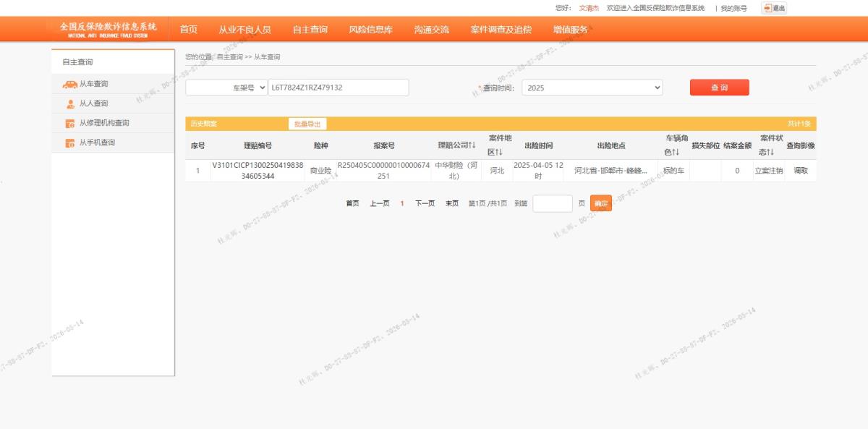This screenshot has width=868, height=429.
Task: Open the 自主查询 menu
Action: click(x=310, y=30)
